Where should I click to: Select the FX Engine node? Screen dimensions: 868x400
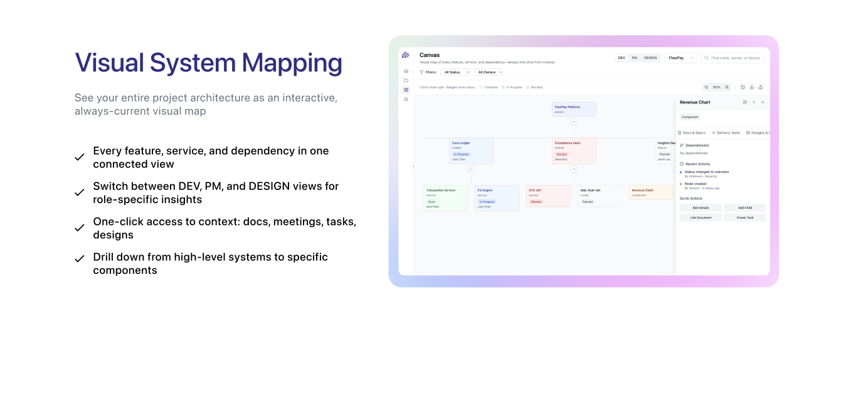coord(497,198)
